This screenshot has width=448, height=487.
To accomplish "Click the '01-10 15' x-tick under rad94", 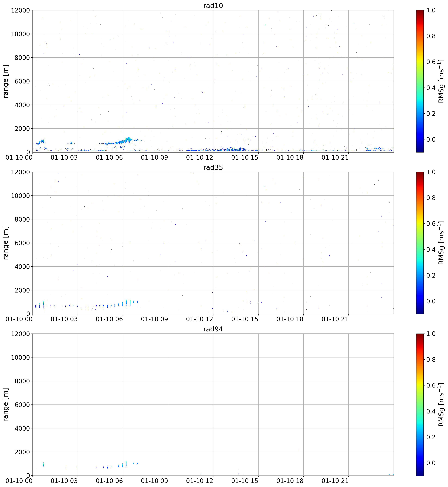I will [245, 481].
